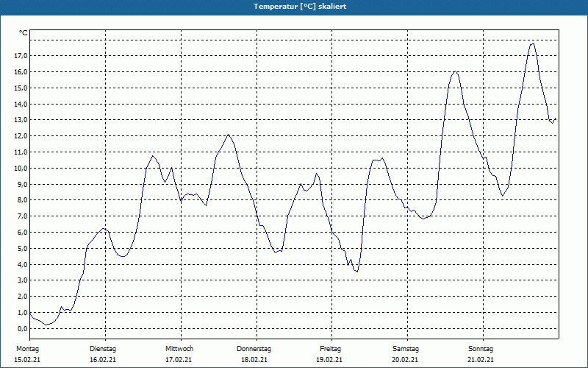Click the 16,0 y-axis label
588x368 pixels.
coord(21,71)
